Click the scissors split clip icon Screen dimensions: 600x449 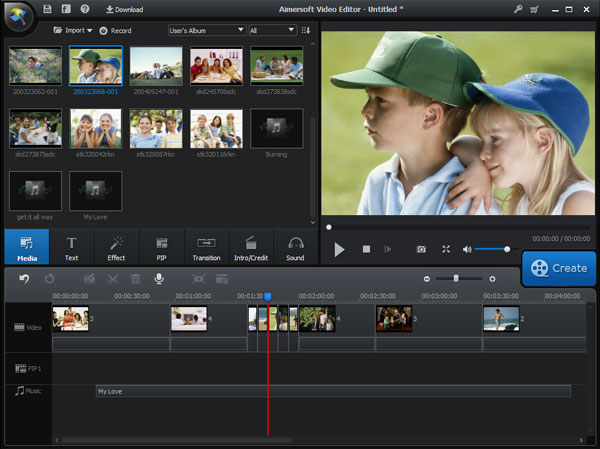pos(113,278)
